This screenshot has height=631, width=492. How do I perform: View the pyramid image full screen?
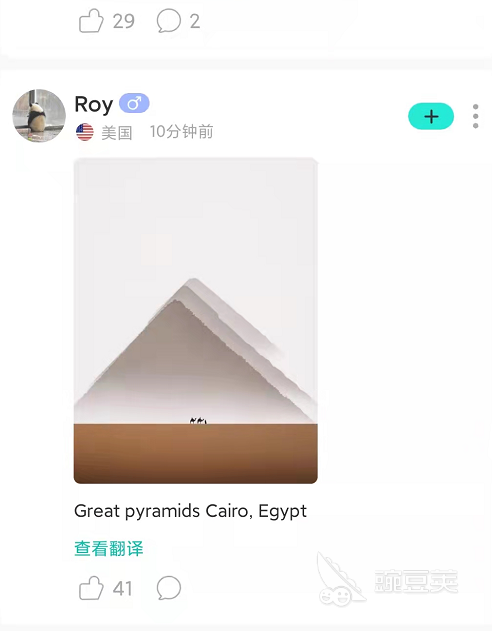[x=196, y=321]
